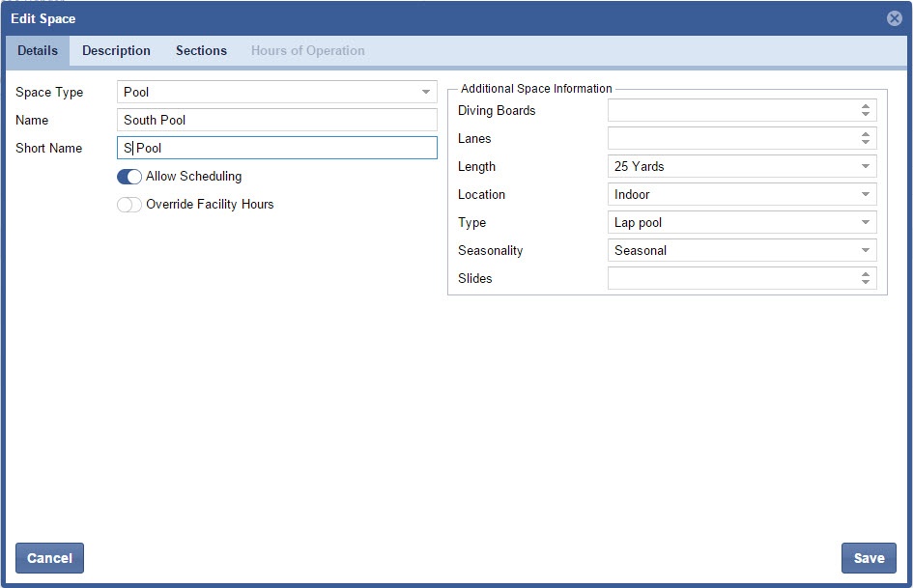Increase the Diving Boards spinner value
Screen dimensions: 913x588
point(866,106)
